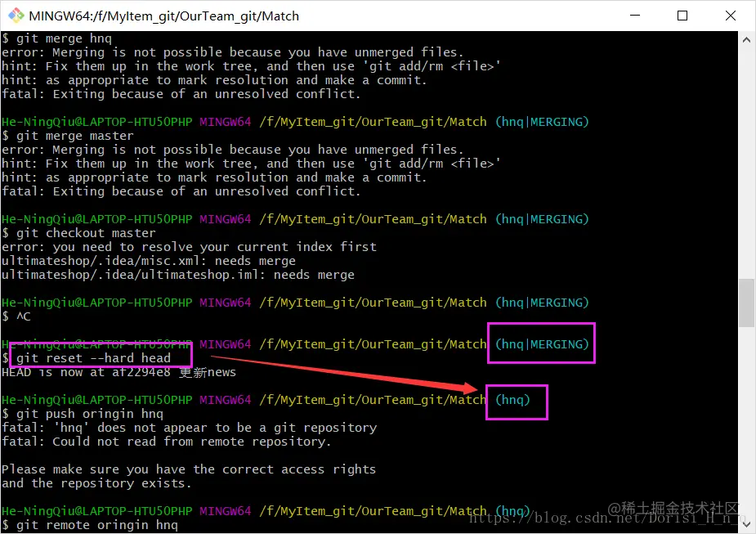
Task: Click the '$ ^C' line
Action: (x=16, y=316)
